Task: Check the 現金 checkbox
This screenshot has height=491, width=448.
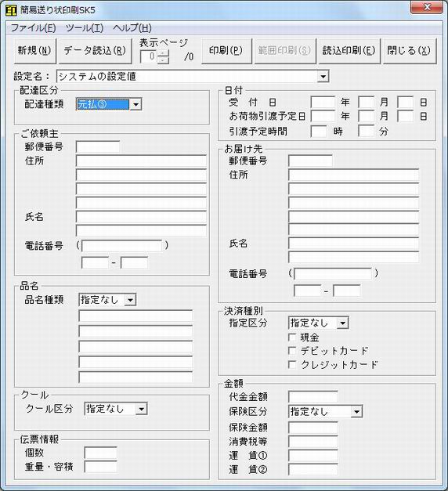Action: coord(292,338)
